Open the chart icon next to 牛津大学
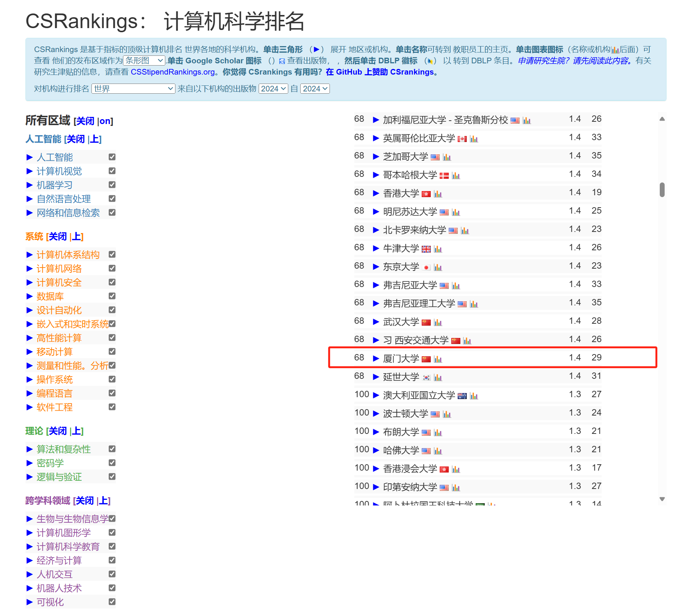The width and height of the screenshot is (686, 616). click(438, 249)
